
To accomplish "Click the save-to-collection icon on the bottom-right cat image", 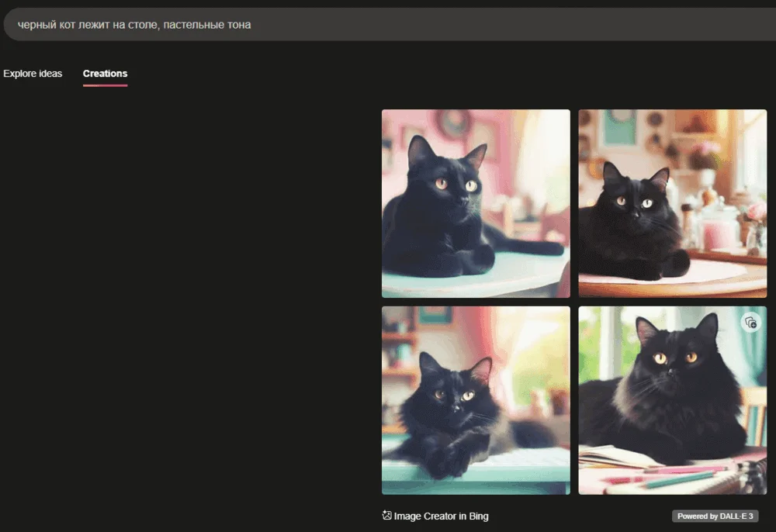I will [750, 323].
